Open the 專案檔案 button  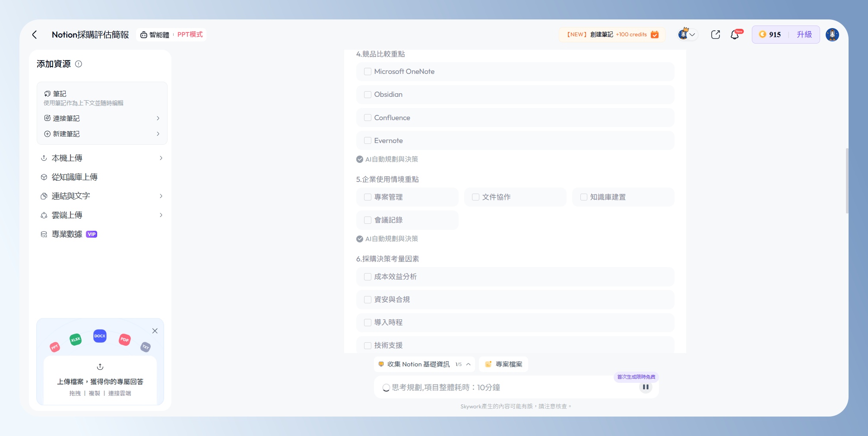click(504, 364)
